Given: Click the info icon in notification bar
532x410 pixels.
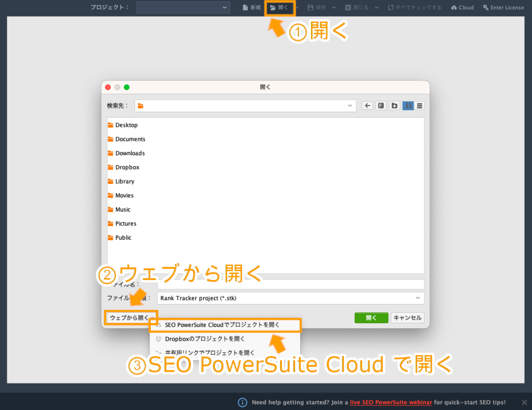Looking at the screenshot, I should coord(242,402).
